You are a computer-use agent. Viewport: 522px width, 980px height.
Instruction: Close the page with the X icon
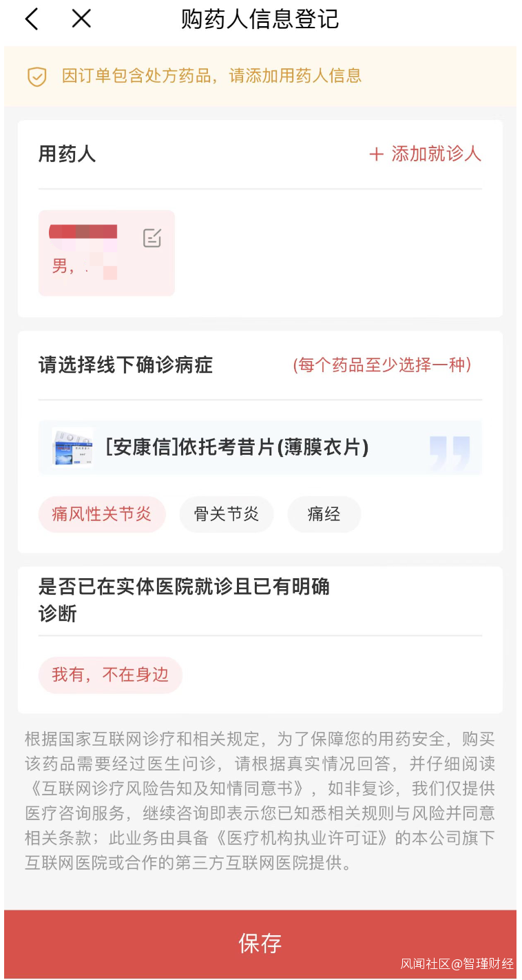click(x=81, y=19)
